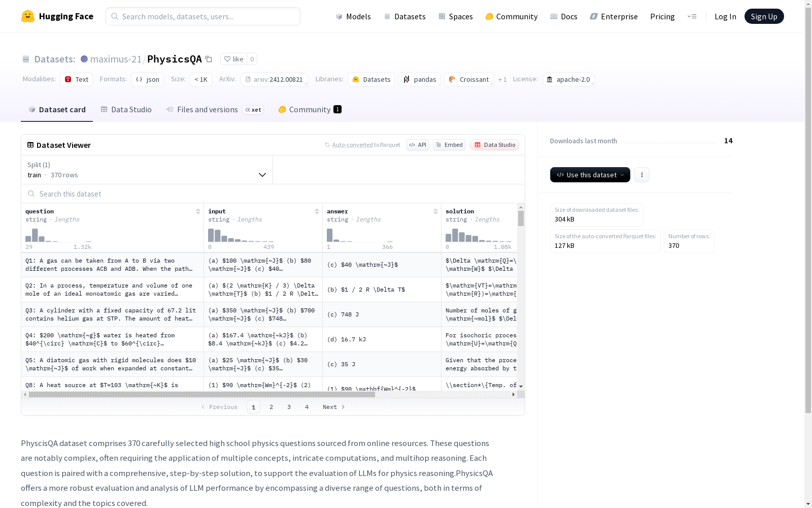The height and width of the screenshot is (508, 812).
Task: Click the Sign Up button
Action: click(x=764, y=16)
